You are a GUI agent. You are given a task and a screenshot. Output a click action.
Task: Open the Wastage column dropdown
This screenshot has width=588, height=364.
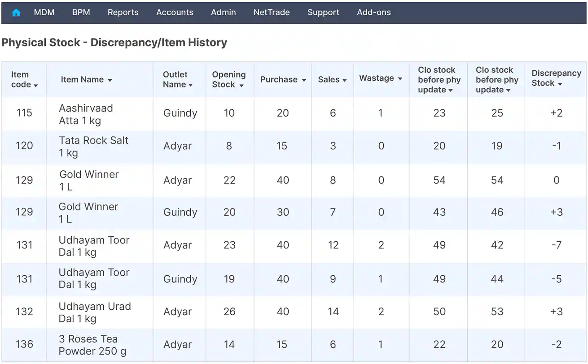pyautogui.click(x=400, y=79)
